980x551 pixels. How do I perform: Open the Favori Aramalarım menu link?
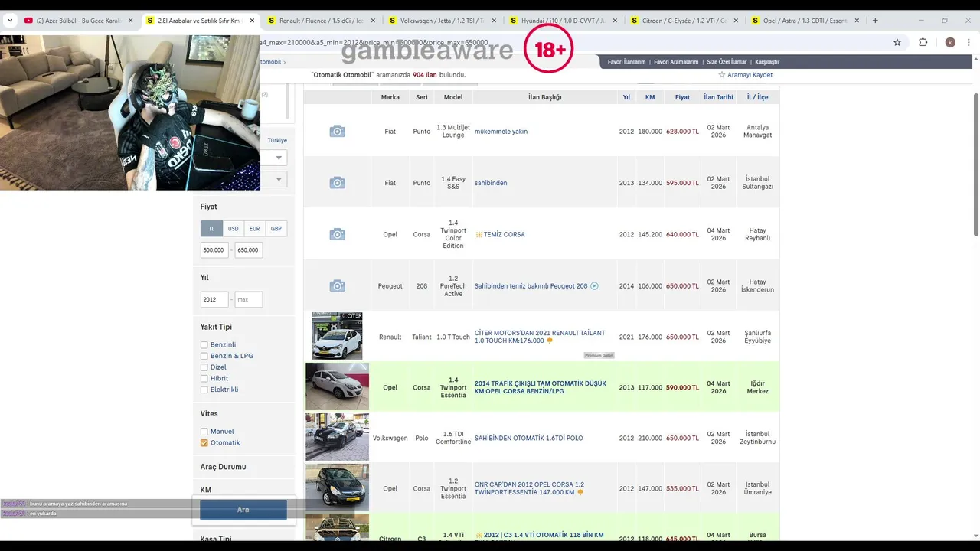[676, 62]
